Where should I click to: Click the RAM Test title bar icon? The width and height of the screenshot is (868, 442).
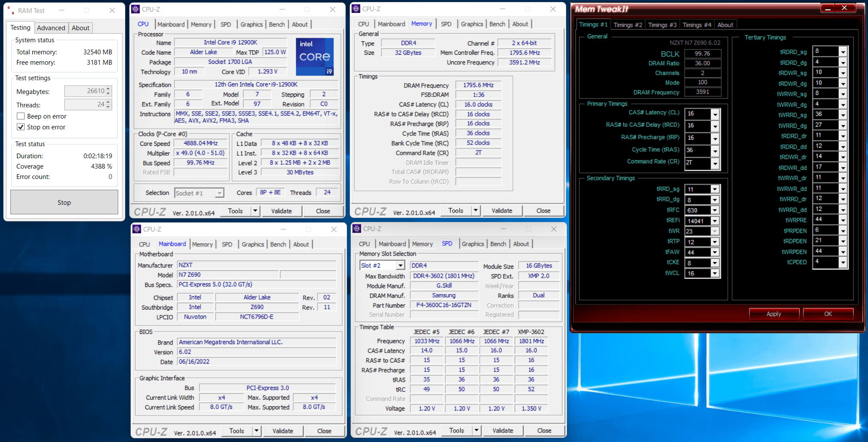pyautogui.click(x=10, y=10)
